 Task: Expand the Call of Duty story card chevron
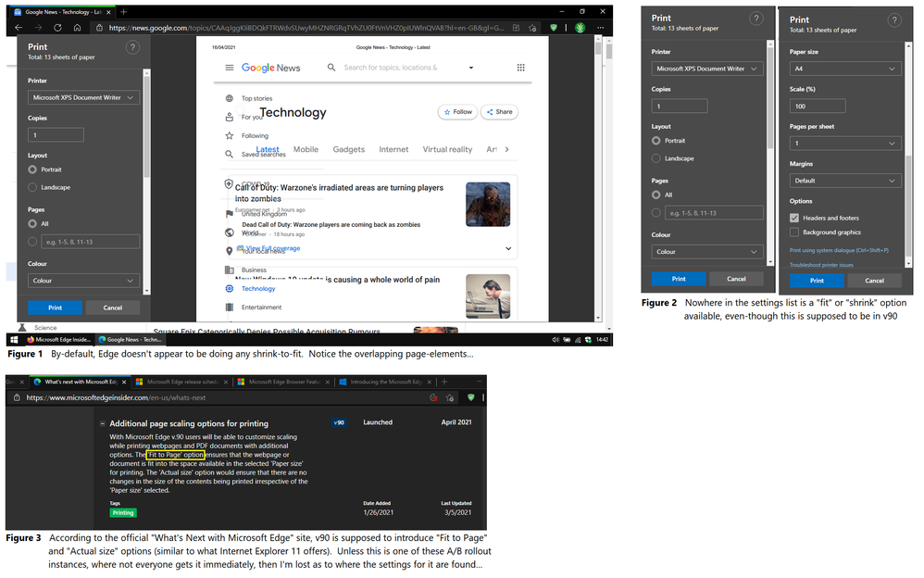pos(508,249)
